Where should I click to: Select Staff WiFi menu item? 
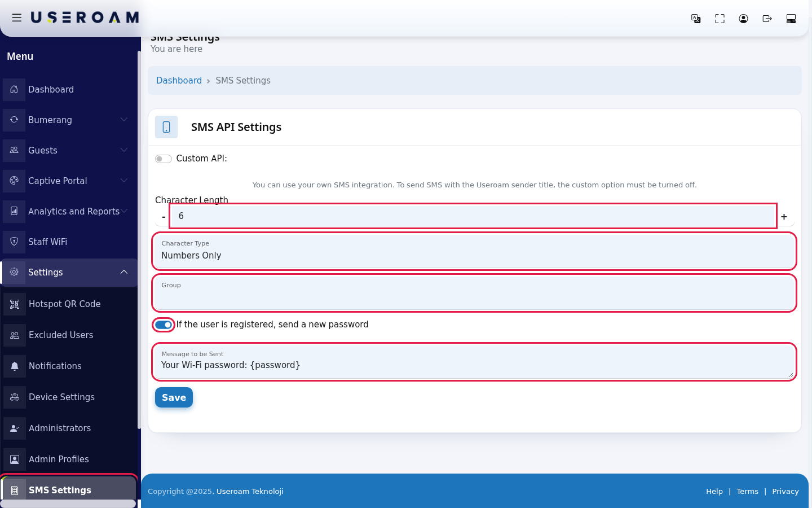tap(69, 242)
